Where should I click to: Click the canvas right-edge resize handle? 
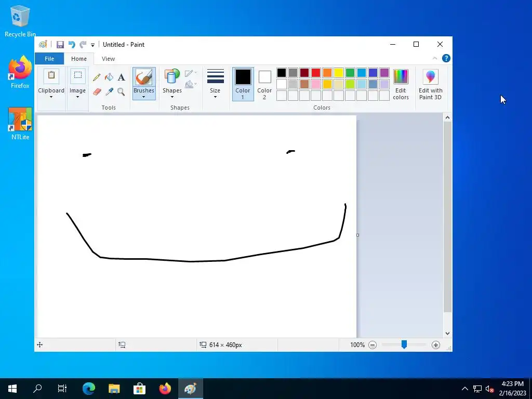tap(357, 235)
